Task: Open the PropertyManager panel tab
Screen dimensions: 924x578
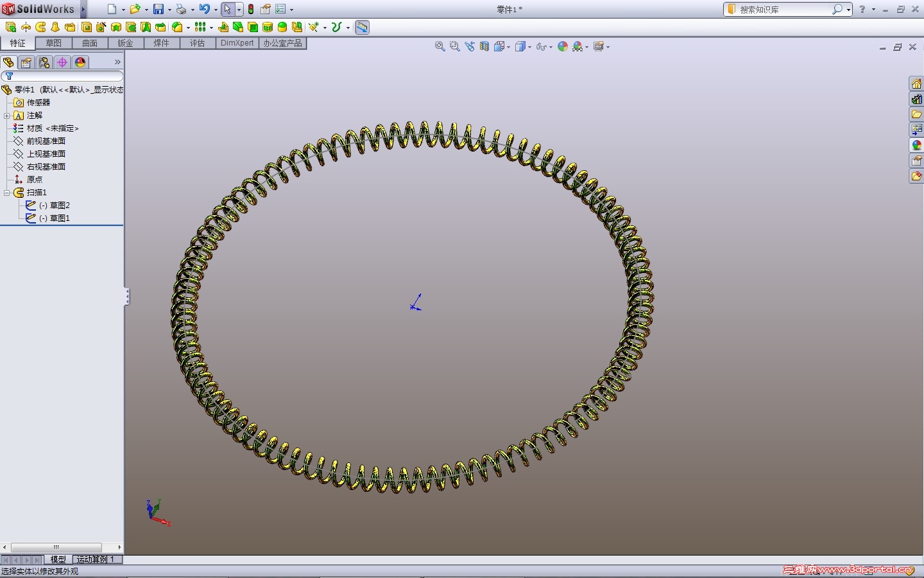Action: pyautogui.click(x=26, y=62)
